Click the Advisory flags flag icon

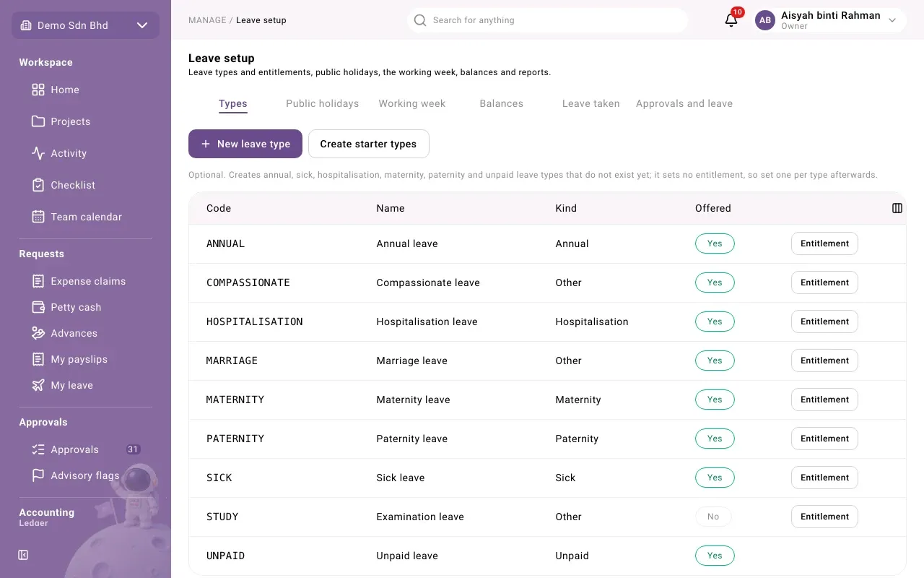point(38,475)
